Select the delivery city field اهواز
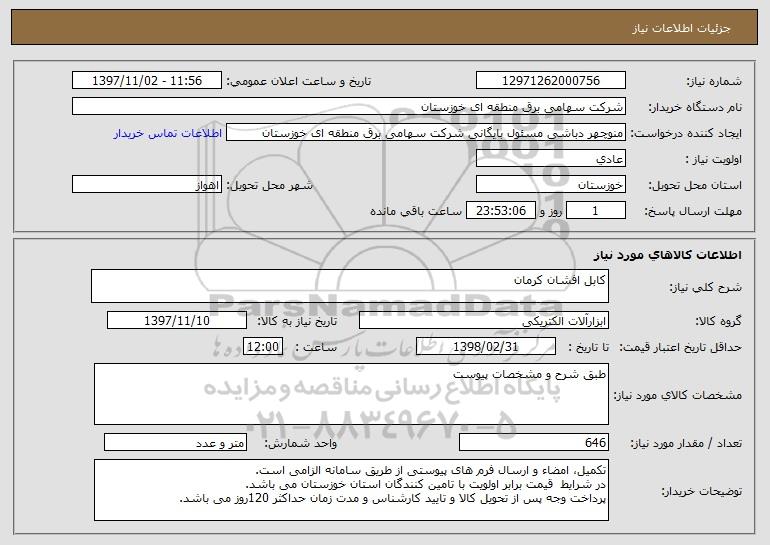 click(x=147, y=185)
